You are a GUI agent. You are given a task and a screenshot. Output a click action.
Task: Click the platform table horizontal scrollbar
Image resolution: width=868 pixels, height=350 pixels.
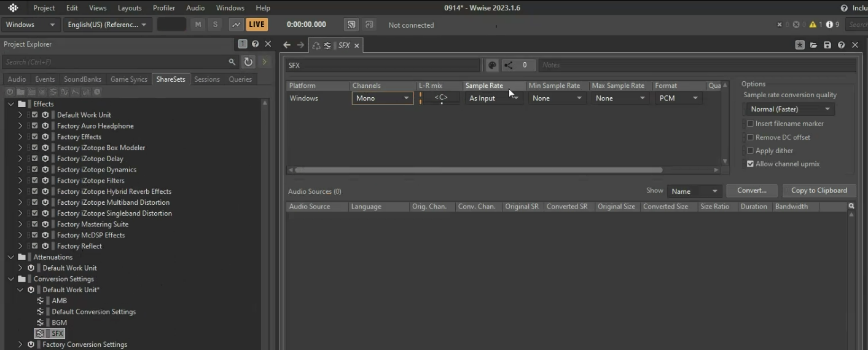point(479,170)
